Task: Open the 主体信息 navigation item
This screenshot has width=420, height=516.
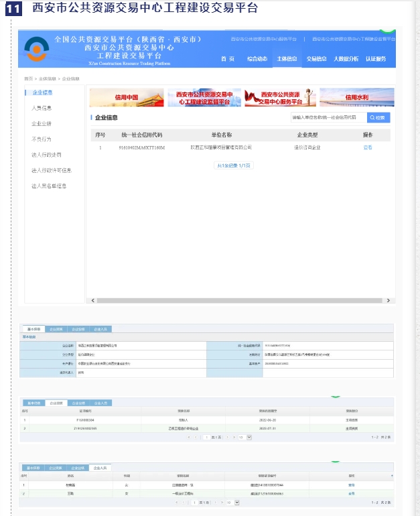Action: pyautogui.click(x=287, y=59)
